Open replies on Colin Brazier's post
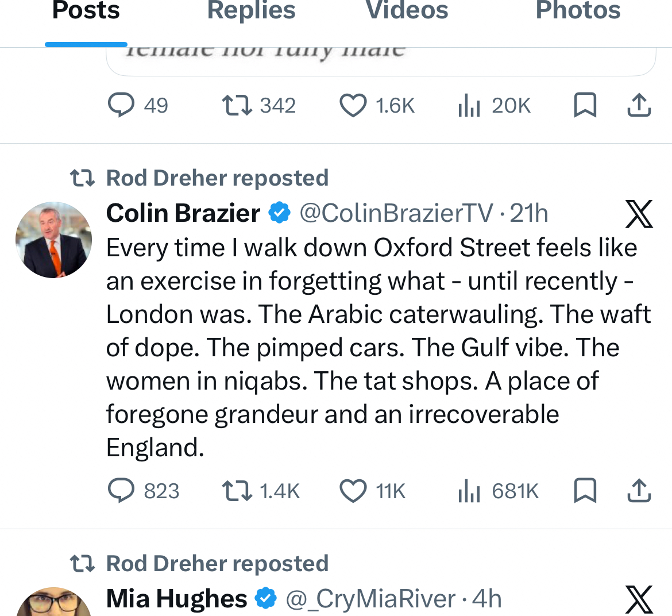672x616 pixels. (121, 491)
